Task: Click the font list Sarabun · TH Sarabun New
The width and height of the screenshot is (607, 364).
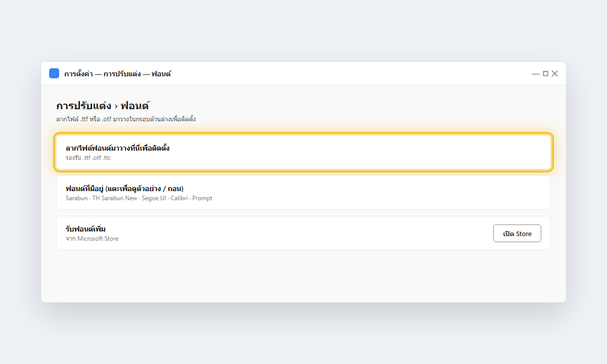Action: (139, 198)
